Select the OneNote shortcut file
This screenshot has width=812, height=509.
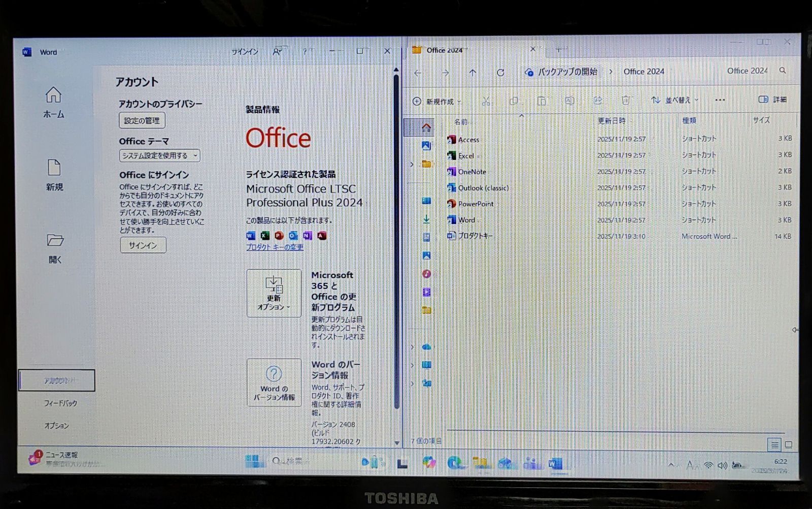pos(619,172)
